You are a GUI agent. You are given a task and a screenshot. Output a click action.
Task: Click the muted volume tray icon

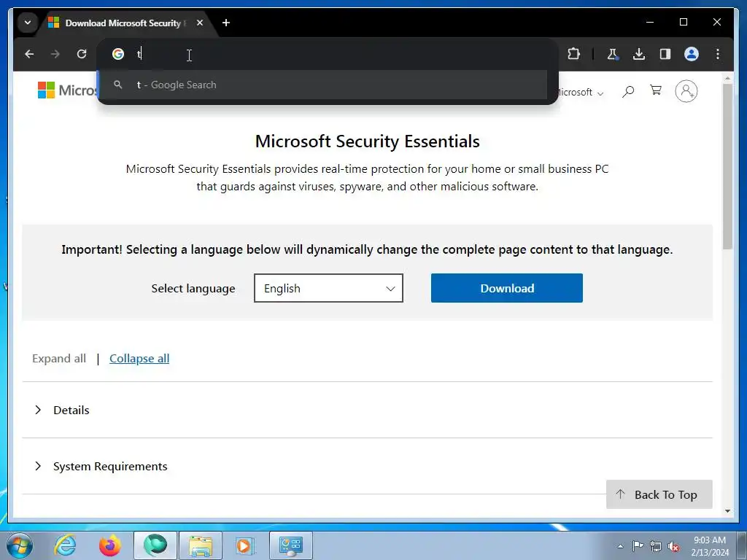pos(673,546)
